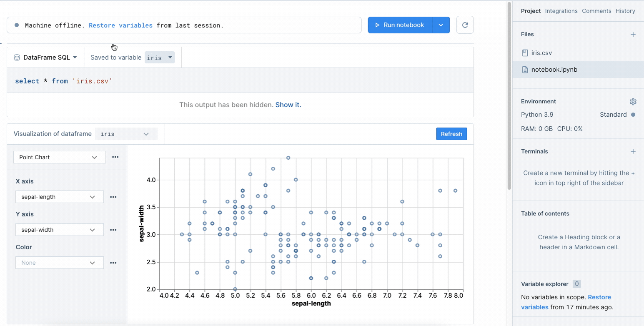Select notebook.ipynb in Files list
Screen dimensions: 644x326
tap(554, 70)
